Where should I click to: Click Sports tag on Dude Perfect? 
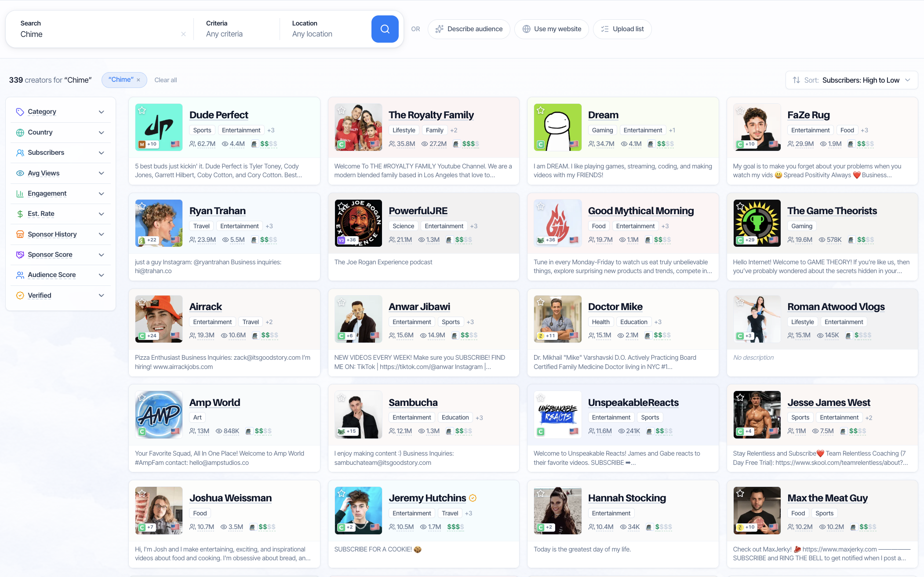(202, 130)
